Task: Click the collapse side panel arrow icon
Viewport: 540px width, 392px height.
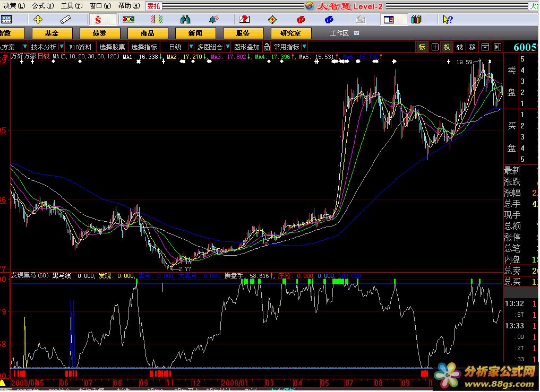Action: [x=498, y=47]
